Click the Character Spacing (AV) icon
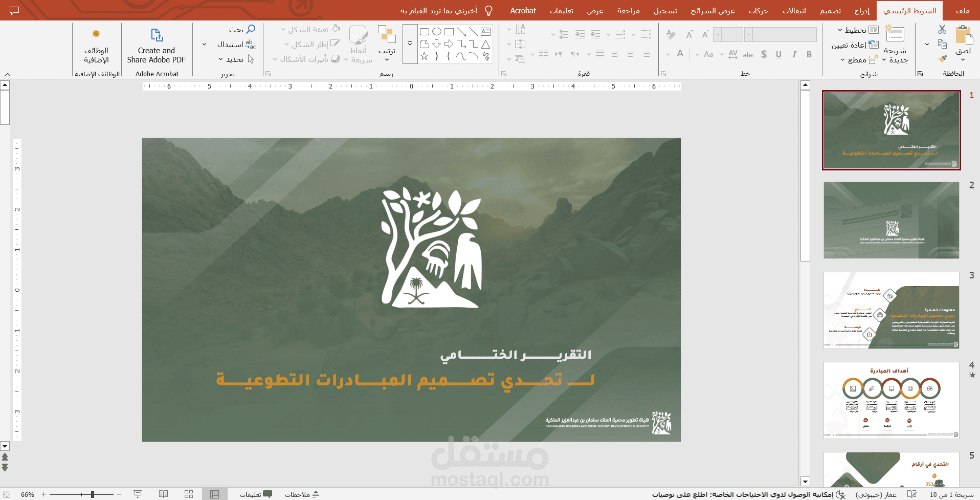Screen dimensions: 980x500 click(733, 54)
